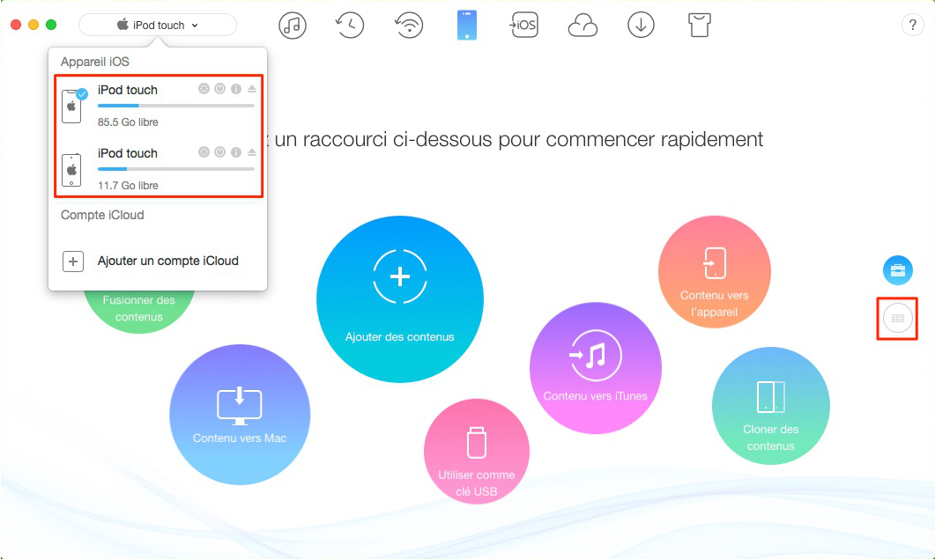Click 'Cloner des contenus' shortcut circle
935x560 pixels.
click(770, 406)
